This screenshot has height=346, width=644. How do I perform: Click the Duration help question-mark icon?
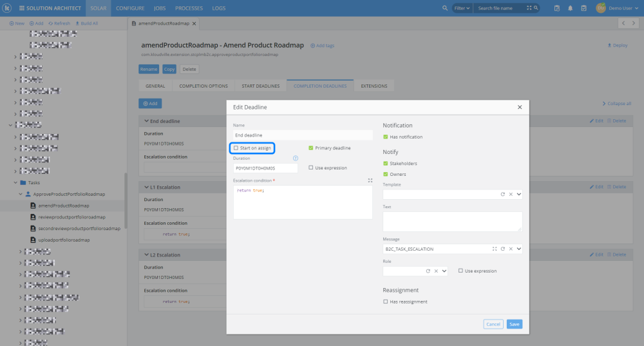point(296,158)
